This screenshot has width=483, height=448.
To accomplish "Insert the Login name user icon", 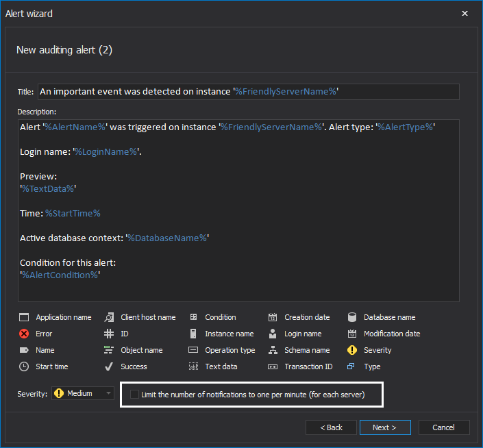I will (x=273, y=334).
